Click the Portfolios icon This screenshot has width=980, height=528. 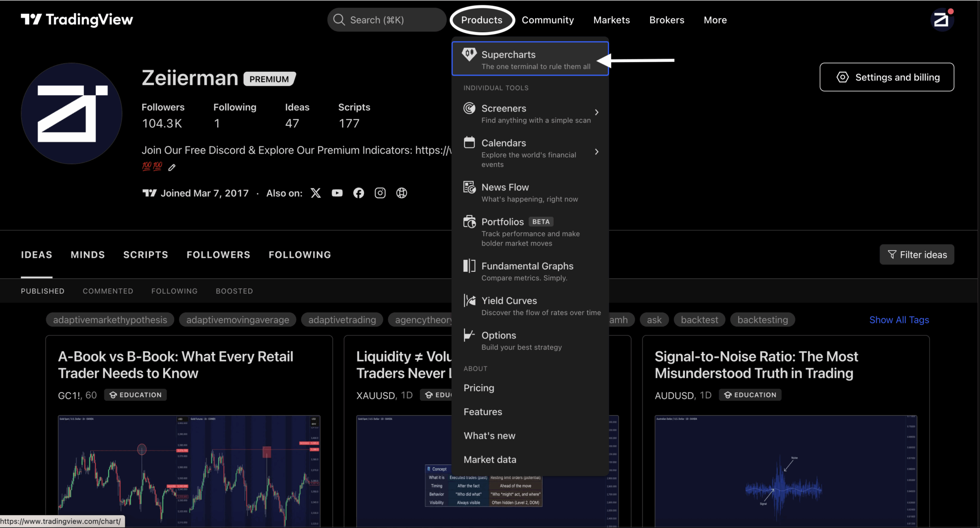(469, 222)
